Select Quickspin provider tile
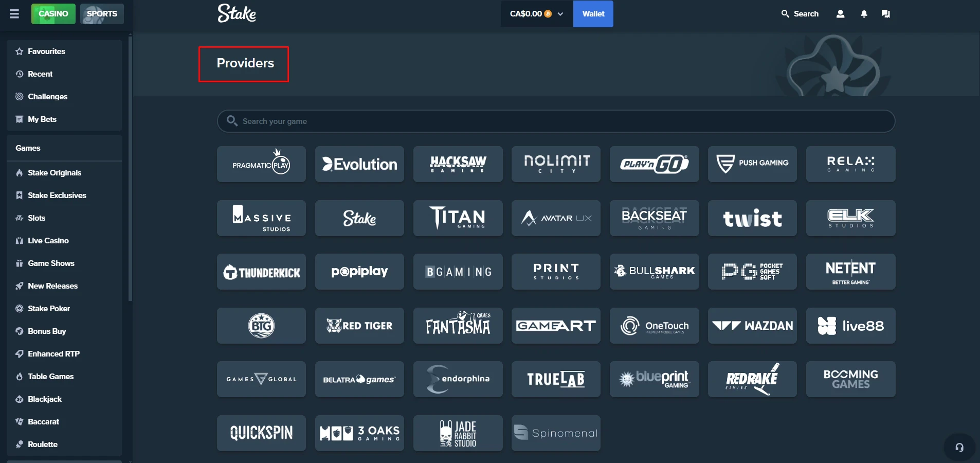 [x=261, y=433]
